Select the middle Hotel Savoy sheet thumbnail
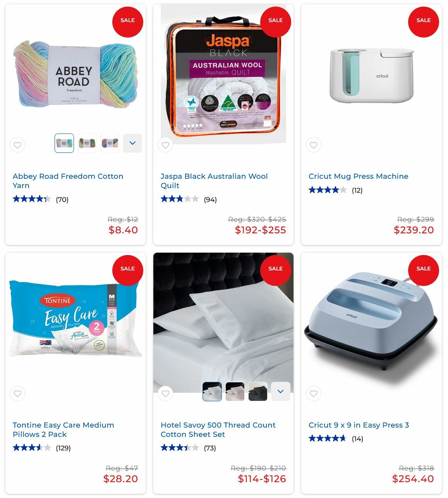 click(x=235, y=392)
